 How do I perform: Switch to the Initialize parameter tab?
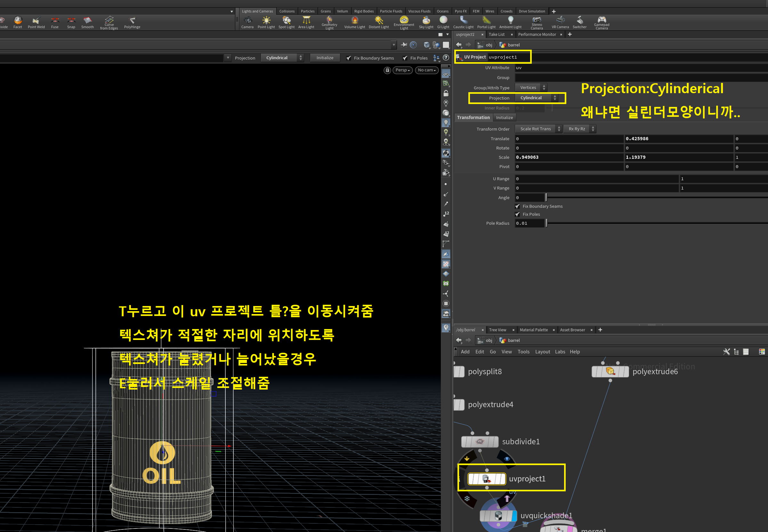point(504,118)
